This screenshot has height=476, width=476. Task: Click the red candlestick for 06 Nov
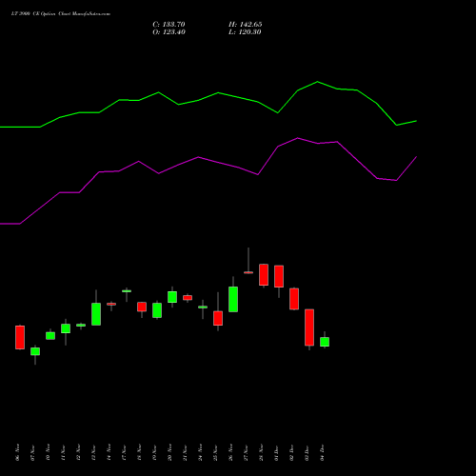click(x=20, y=337)
